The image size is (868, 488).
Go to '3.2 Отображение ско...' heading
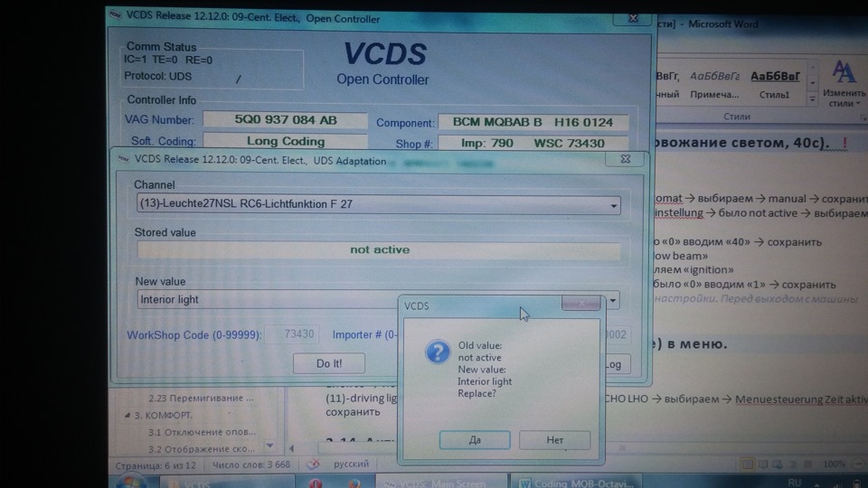click(202, 449)
